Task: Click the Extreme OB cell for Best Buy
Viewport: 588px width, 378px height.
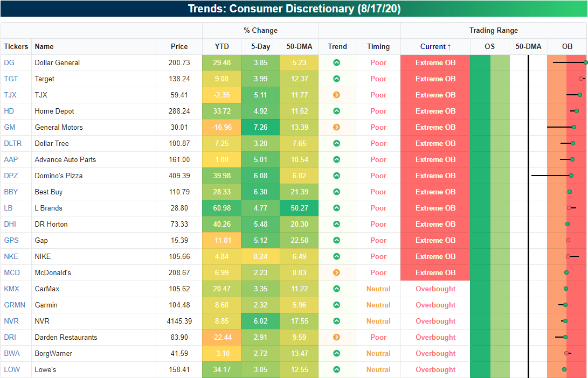Action: [435, 192]
